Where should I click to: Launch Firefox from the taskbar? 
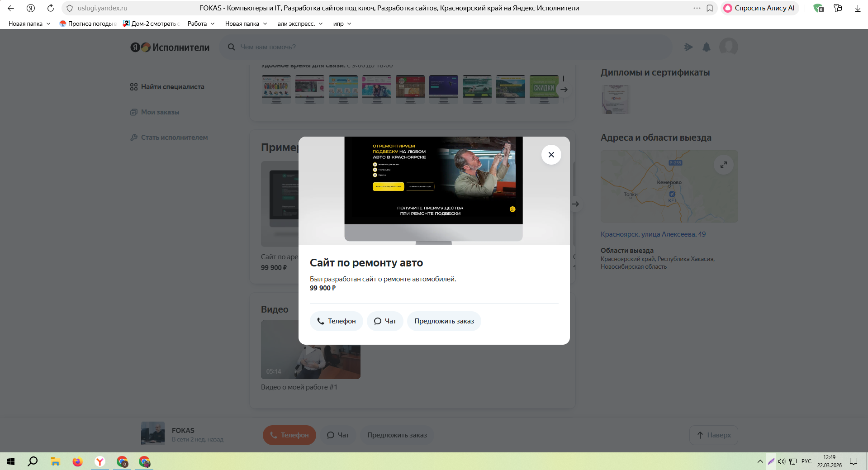pos(77,461)
